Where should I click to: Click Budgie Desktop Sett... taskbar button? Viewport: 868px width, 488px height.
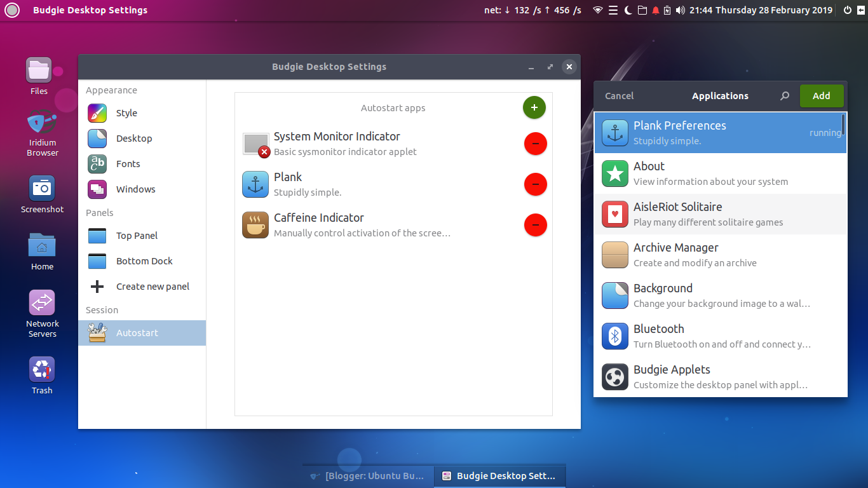[499, 476]
